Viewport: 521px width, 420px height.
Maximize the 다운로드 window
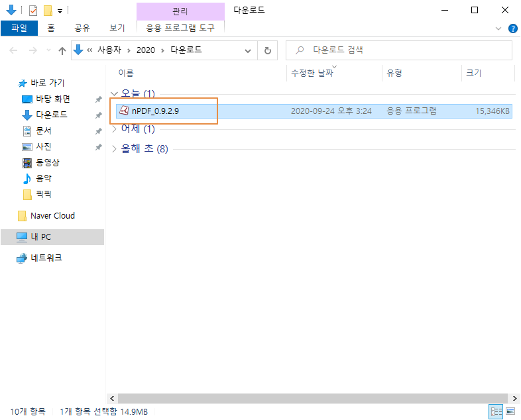point(475,11)
